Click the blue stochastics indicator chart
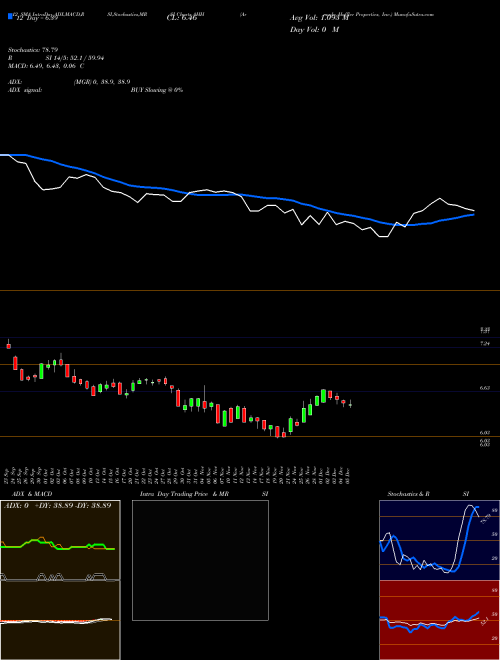This screenshot has height=660, width=500. pyautogui.click(x=439, y=540)
